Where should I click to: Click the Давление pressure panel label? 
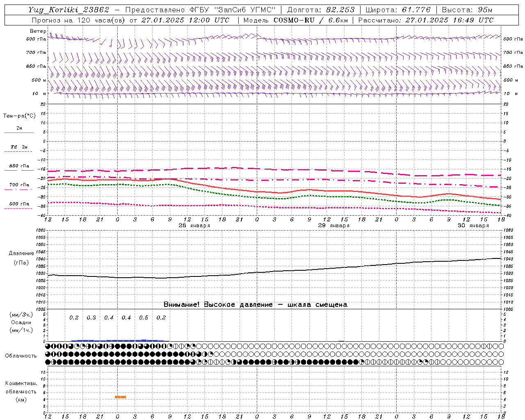[x=21, y=253]
